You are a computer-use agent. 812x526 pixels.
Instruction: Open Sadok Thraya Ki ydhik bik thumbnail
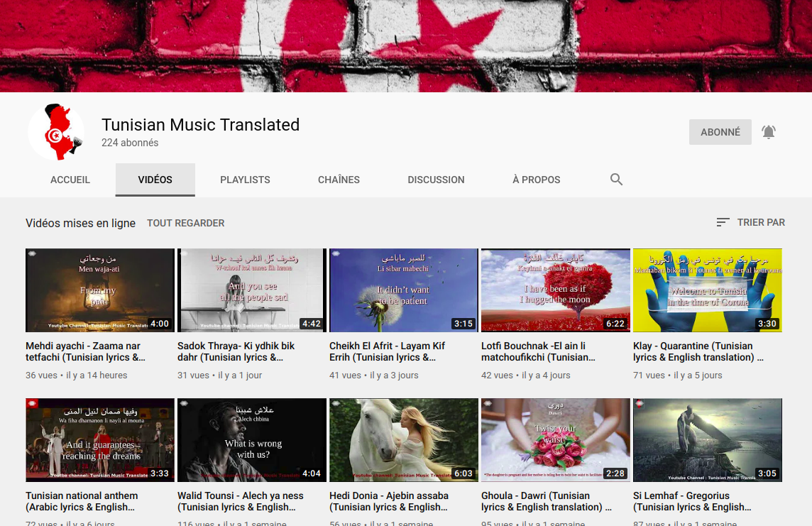tap(252, 290)
